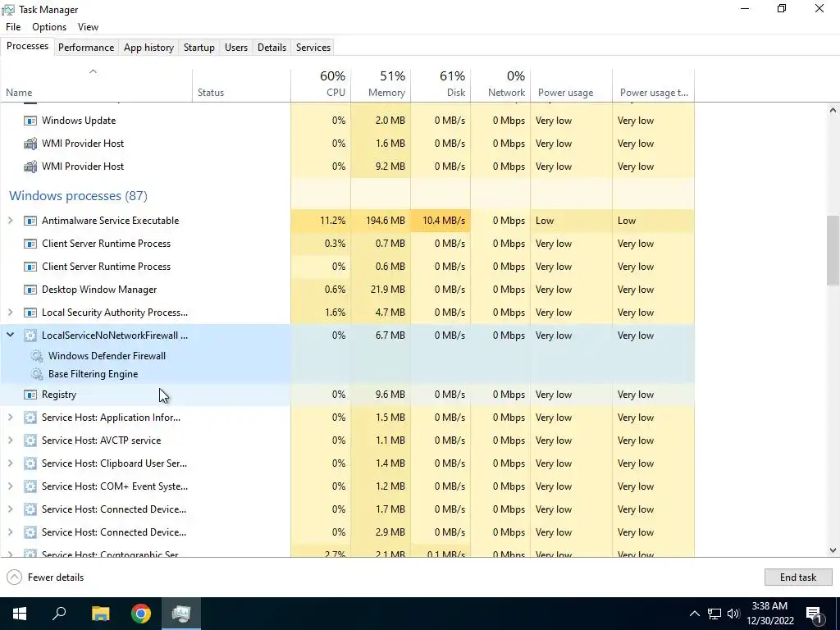840x630 pixels.
Task: Expand the Service Host: Connected Device row using 1.7 MB
Action: coord(10,509)
